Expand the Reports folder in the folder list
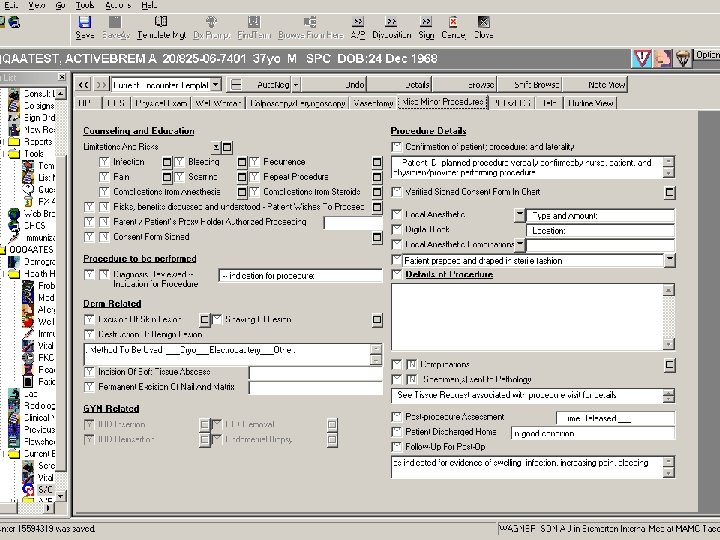 pyautogui.click(x=2, y=141)
